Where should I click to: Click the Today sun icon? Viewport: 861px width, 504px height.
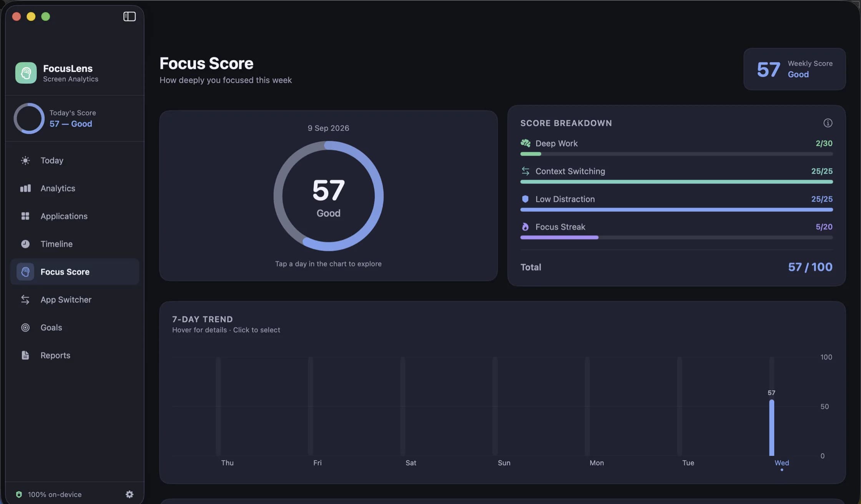point(25,160)
